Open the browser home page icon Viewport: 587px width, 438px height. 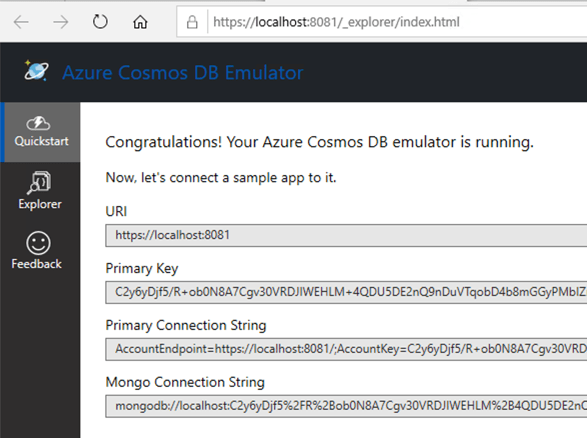pos(140,22)
